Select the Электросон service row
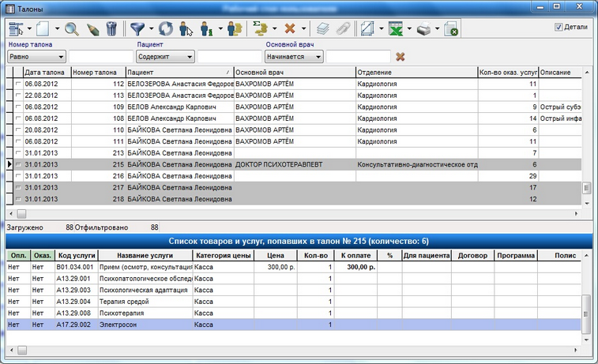598x364 pixels. coord(294,325)
